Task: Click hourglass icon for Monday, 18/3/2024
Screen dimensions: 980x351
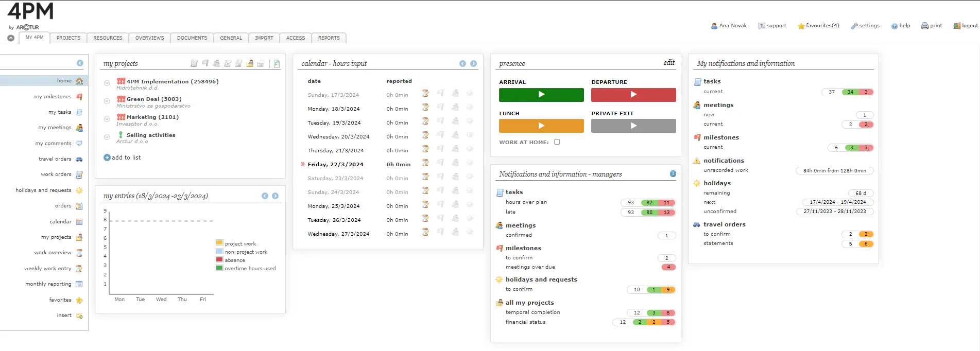Action: 425,108
